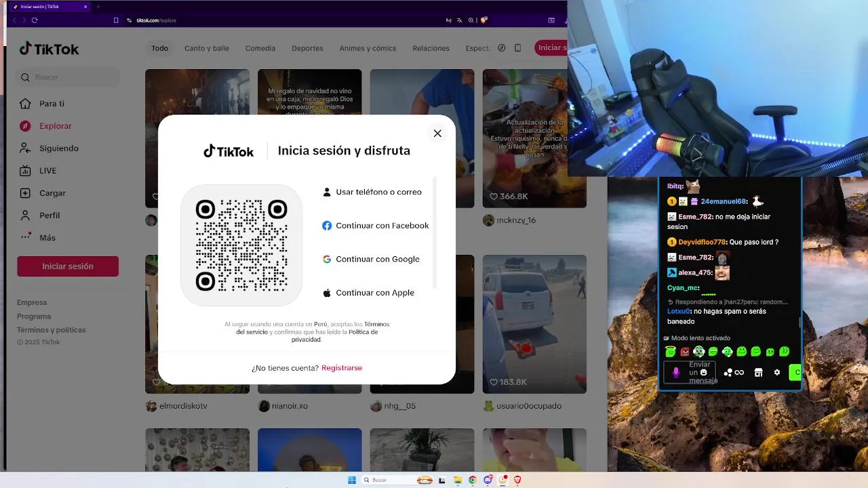
Task: Click the Brave shields icon
Action: click(484, 20)
